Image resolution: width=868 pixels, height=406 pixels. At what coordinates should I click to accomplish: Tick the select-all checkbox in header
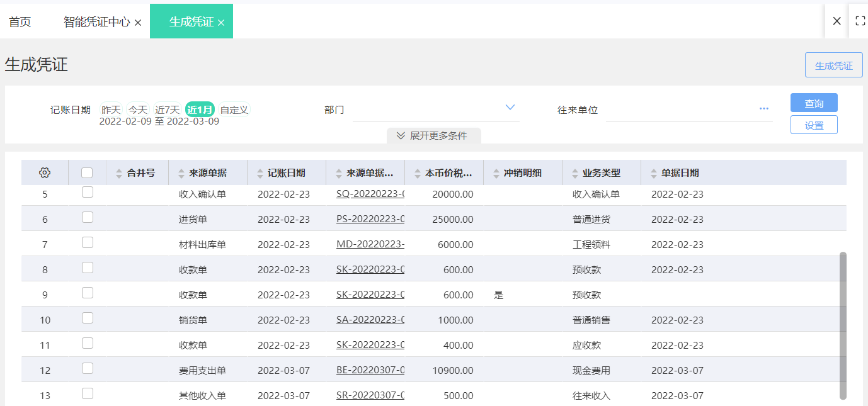[87, 172]
